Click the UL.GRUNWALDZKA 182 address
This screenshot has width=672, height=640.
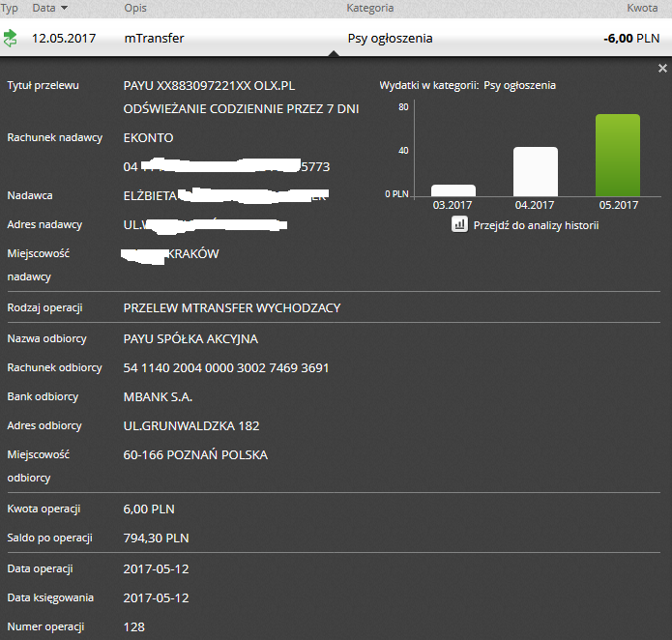pyautogui.click(x=191, y=425)
